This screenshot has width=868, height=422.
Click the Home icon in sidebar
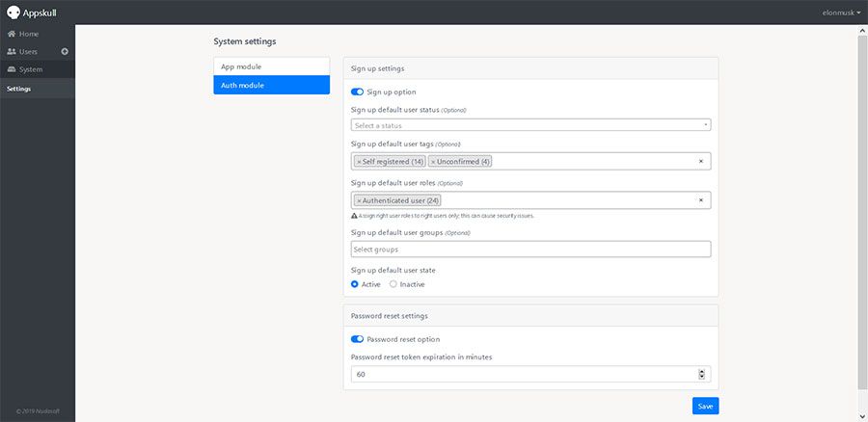(12, 34)
